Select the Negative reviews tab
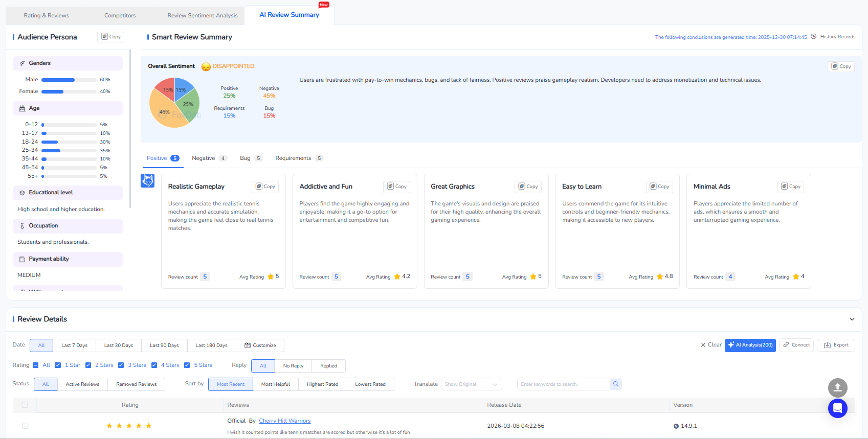 pos(204,158)
